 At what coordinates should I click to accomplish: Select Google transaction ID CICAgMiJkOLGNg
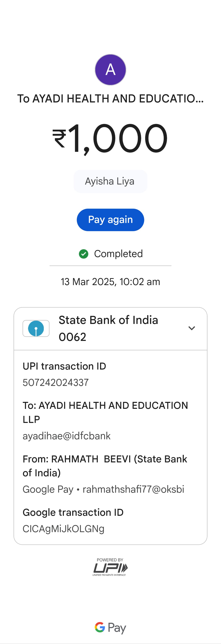click(63, 529)
